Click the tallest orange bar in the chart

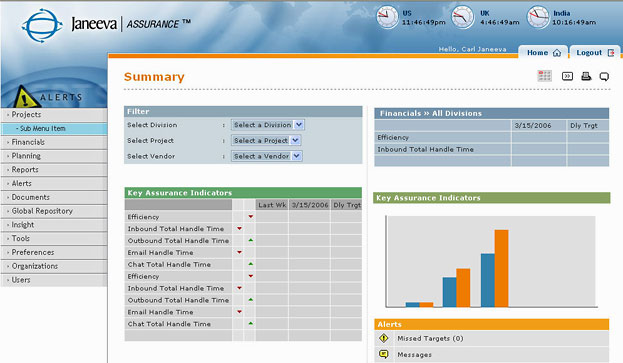[501, 268]
